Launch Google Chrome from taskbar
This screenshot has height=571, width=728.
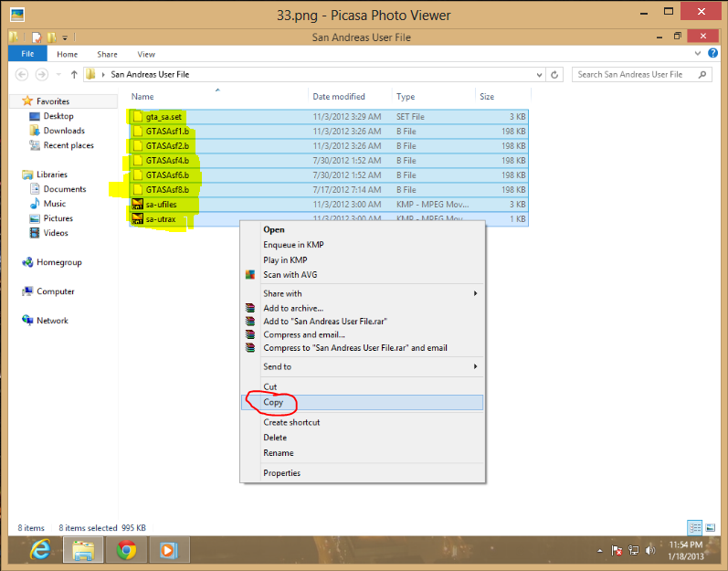tap(126, 551)
